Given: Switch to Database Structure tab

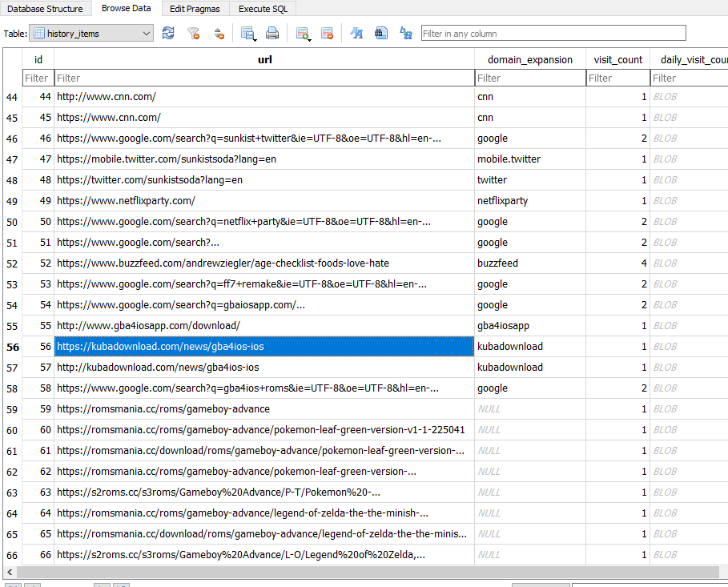Looking at the screenshot, I should 45,9.
